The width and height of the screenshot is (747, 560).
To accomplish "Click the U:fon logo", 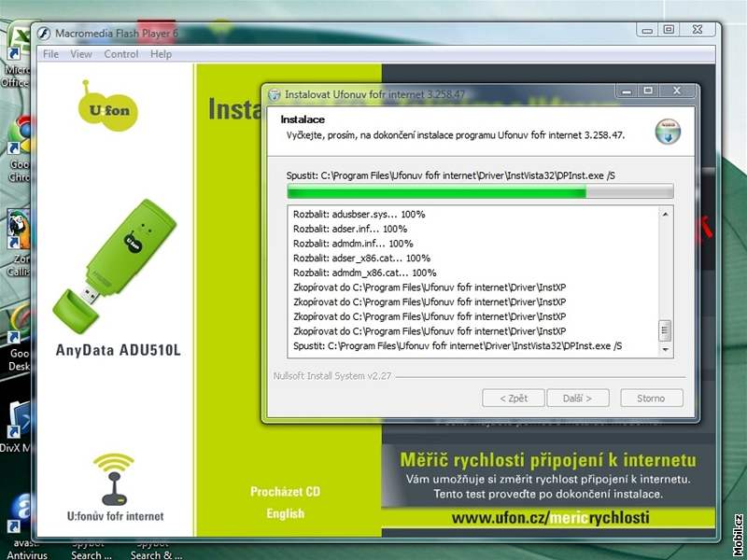I will (x=107, y=107).
